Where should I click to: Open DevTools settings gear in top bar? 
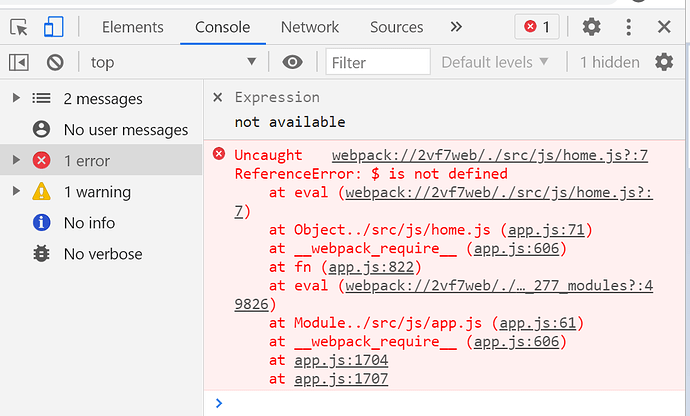coord(591,27)
